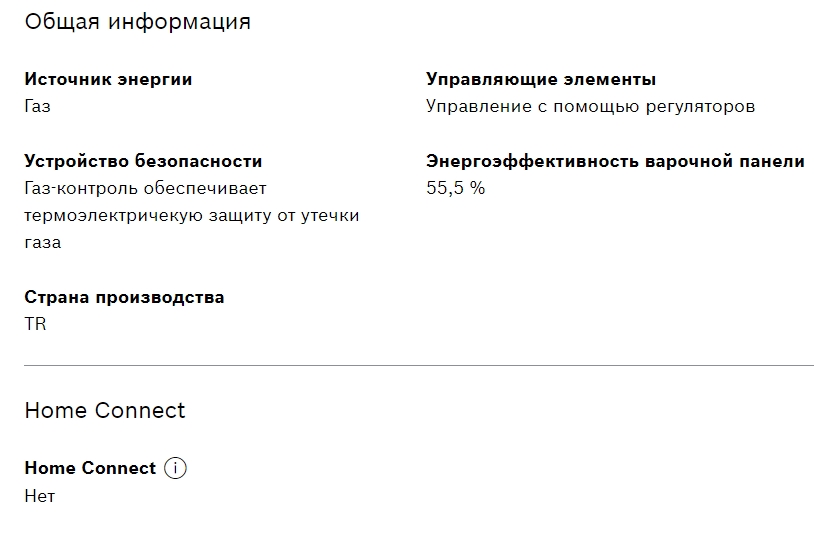Click the "55,5 %" efficiency value
This screenshot has width=814, height=534.
coord(455,188)
